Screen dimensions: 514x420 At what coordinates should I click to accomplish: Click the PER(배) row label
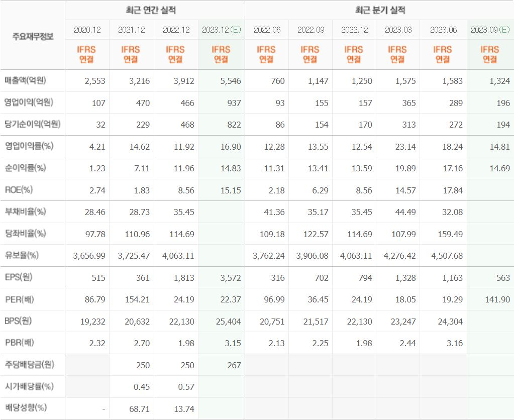tap(20, 299)
